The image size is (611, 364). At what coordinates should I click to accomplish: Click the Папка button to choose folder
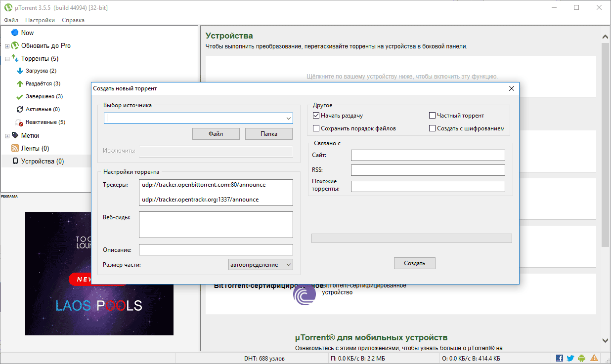pyautogui.click(x=268, y=133)
